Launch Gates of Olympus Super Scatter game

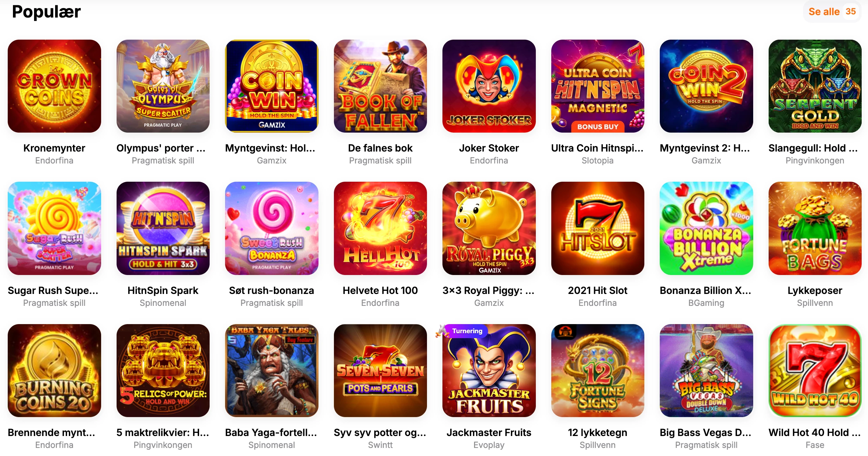[163, 86]
